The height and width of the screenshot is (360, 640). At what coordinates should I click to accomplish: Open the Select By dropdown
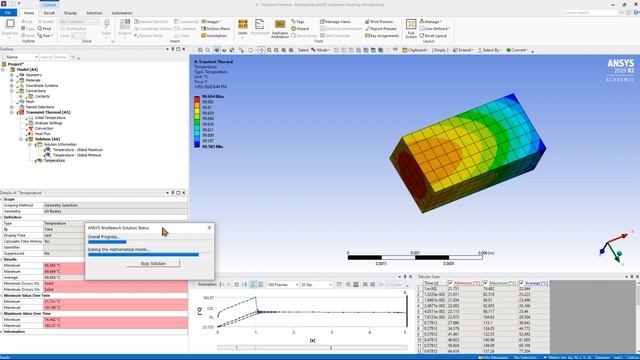pos(489,50)
